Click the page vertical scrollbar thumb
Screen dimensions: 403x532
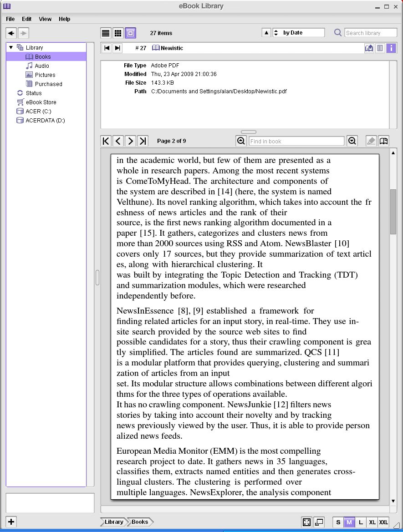tap(393, 212)
